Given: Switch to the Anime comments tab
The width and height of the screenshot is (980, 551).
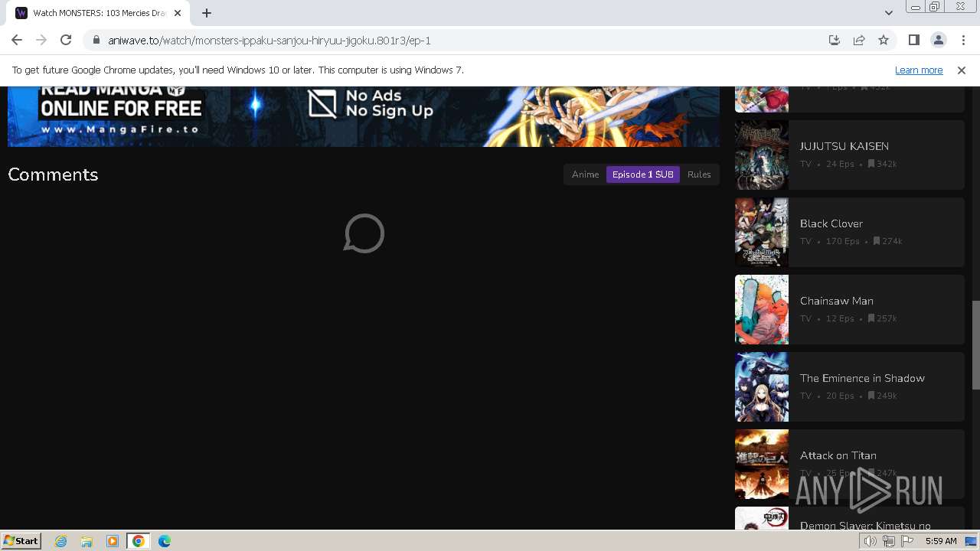Looking at the screenshot, I should (585, 174).
